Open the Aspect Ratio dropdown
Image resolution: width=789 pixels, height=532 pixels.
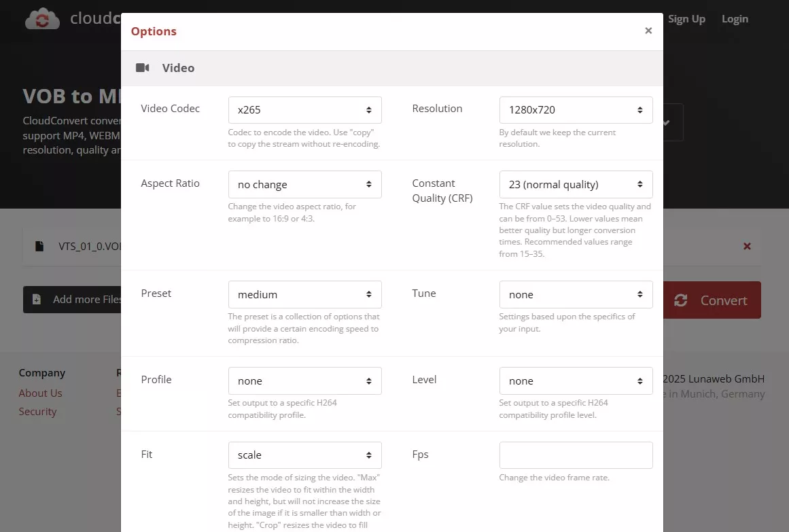304,184
